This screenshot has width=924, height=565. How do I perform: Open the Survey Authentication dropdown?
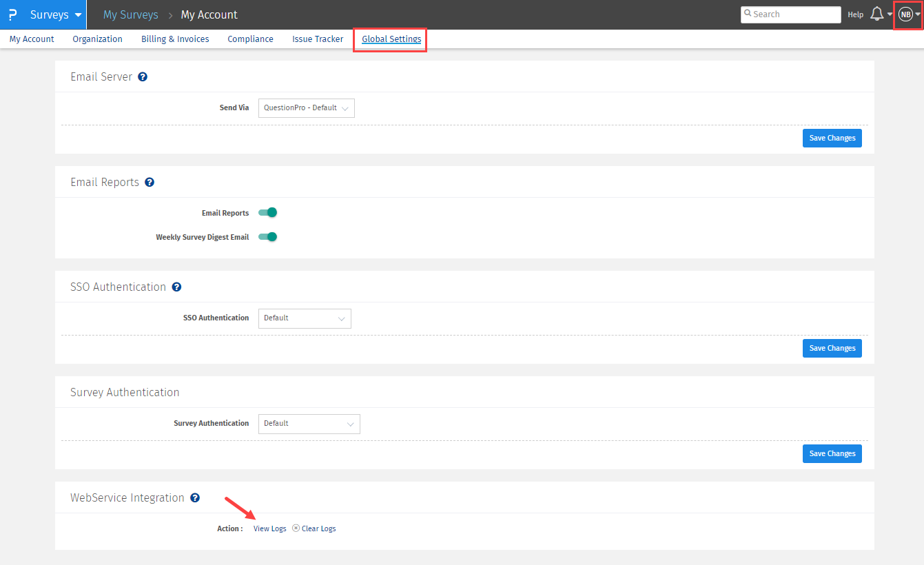309,424
